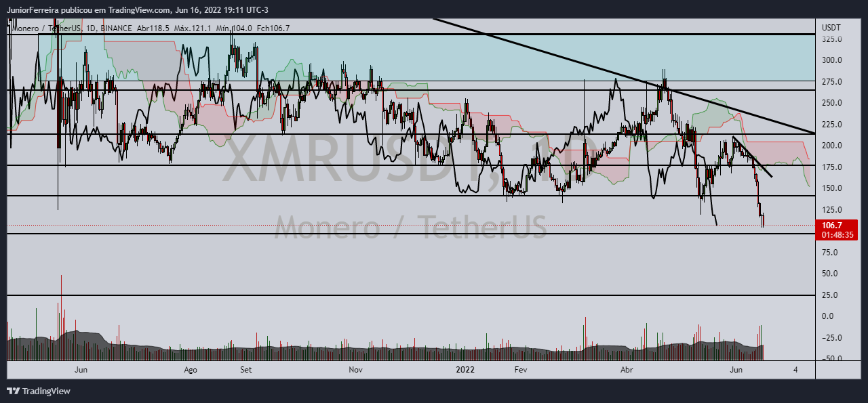Click the 150.0 price axis label
868x403 pixels.
point(831,188)
